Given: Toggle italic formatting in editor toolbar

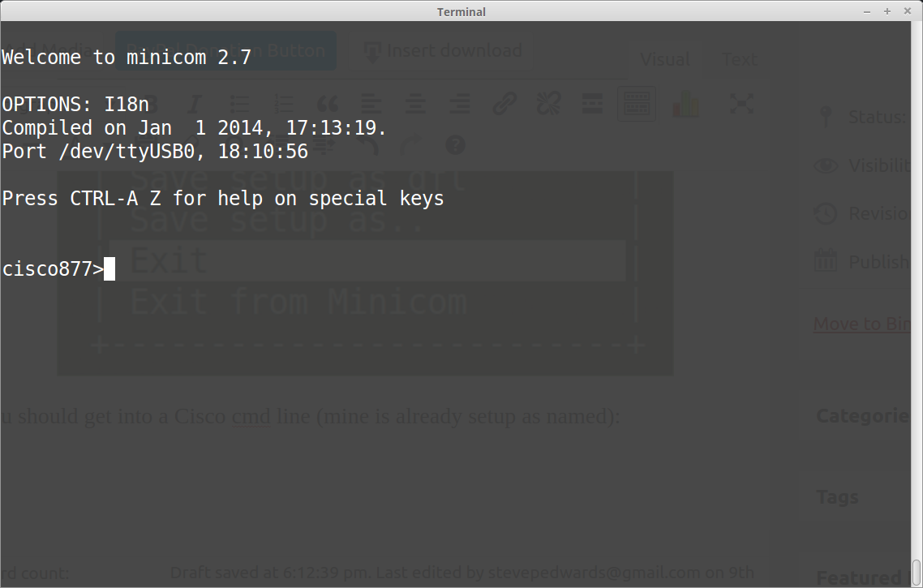Looking at the screenshot, I should click(x=195, y=104).
